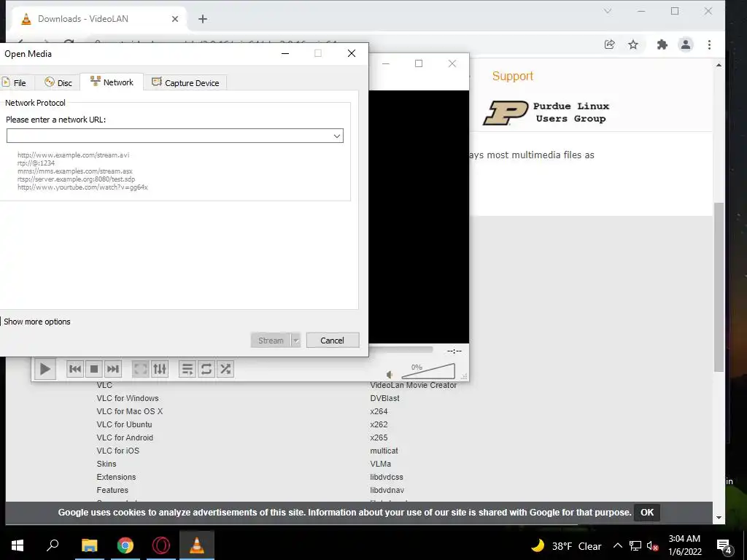Open muted volume tray icon
The height and width of the screenshot is (560, 747).
point(652,546)
